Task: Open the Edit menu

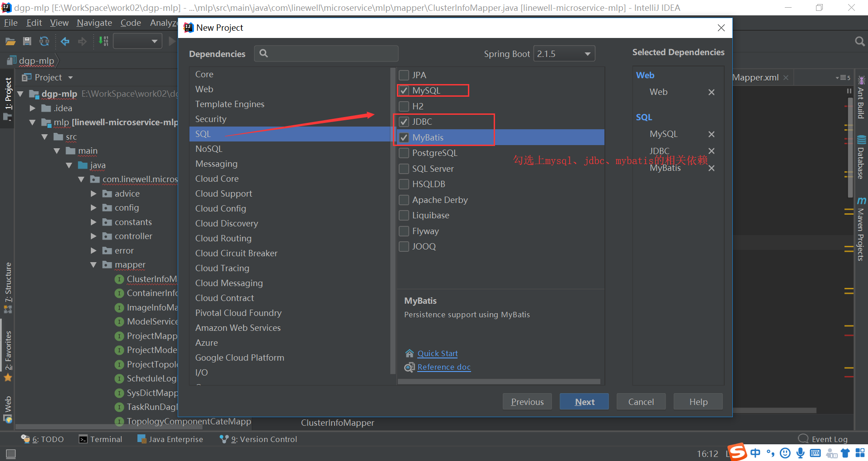Action: [x=34, y=23]
